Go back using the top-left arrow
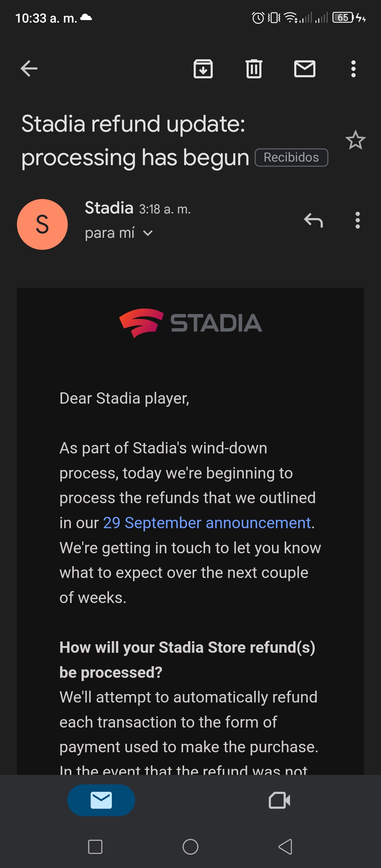This screenshot has height=868, width=381. [x=29, y=68]
